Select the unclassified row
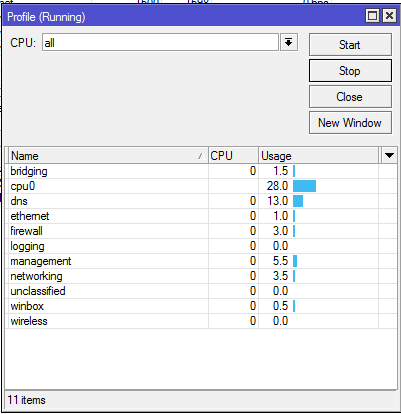The width and height of the screenshot is (401, 414). 201,291
